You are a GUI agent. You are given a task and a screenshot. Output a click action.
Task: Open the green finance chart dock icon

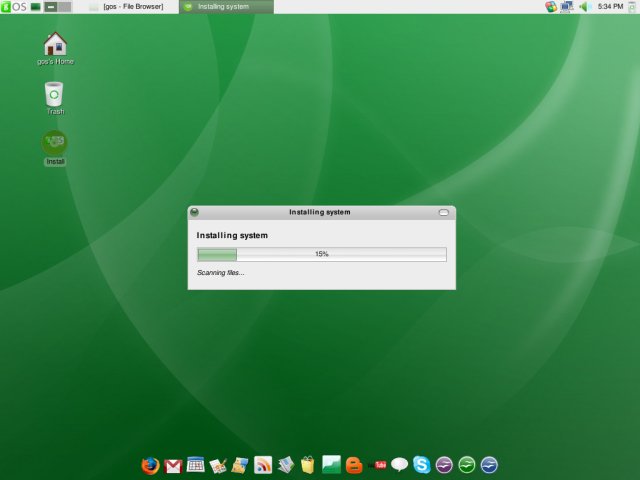point(331,464)
